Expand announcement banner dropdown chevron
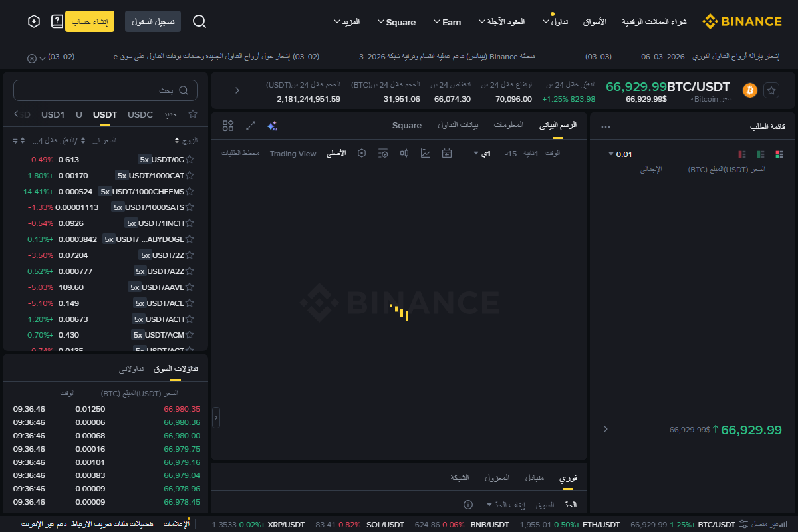 pyautogui.click(x=43, y=58)
